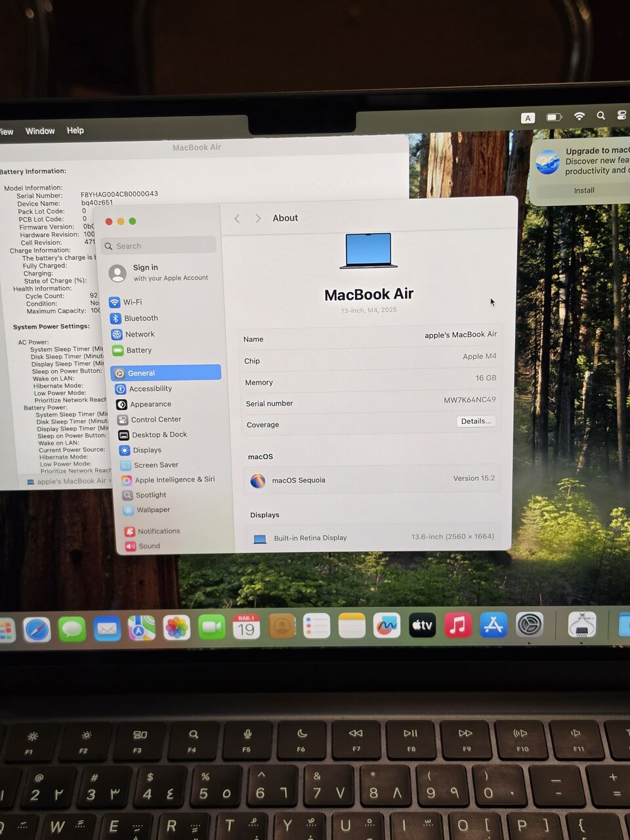Click Wi-Fi status icon in menu bar
Viewport: 630px width, 840px height.
point(579,116)
